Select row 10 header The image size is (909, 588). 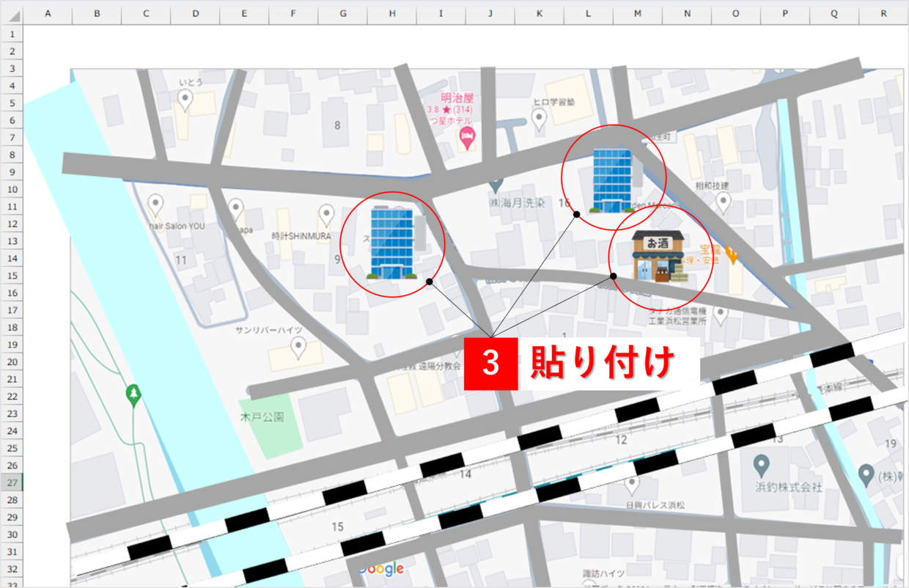click(12, 189)
